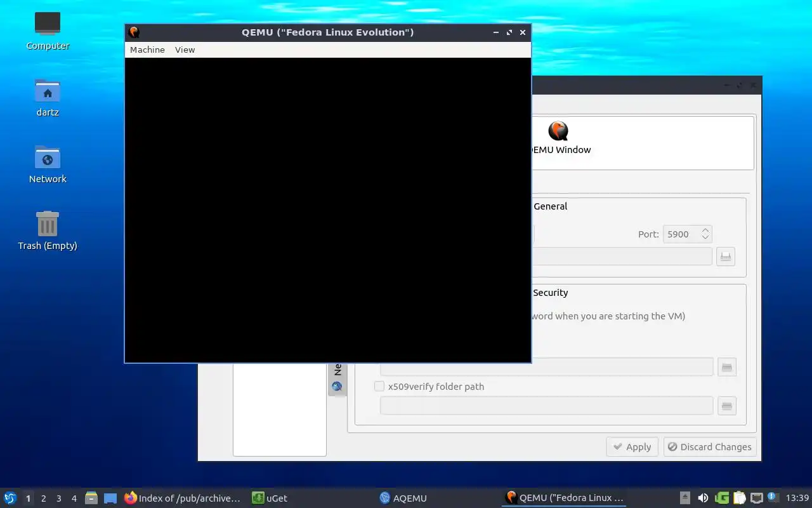This screenshot has width=812, height=508.
Task: Open the clipboard manager tray icon
Action: (x=740, y=498)
